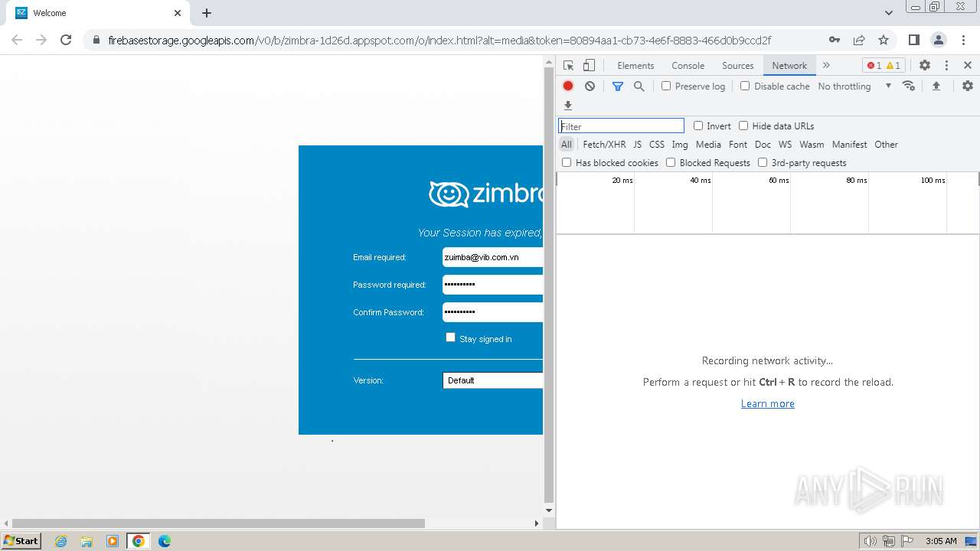Check Blocked Requests checkbox

click(x=671, y=162)
